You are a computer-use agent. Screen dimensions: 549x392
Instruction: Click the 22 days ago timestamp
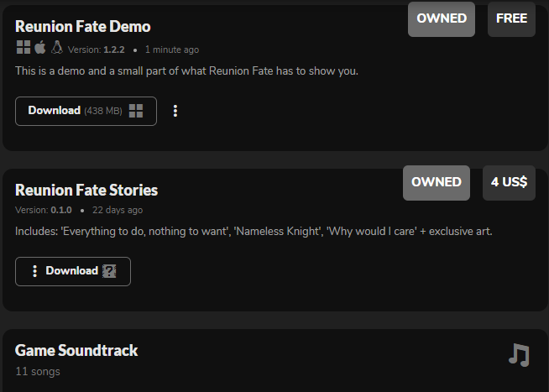click(x=118, y=210)
